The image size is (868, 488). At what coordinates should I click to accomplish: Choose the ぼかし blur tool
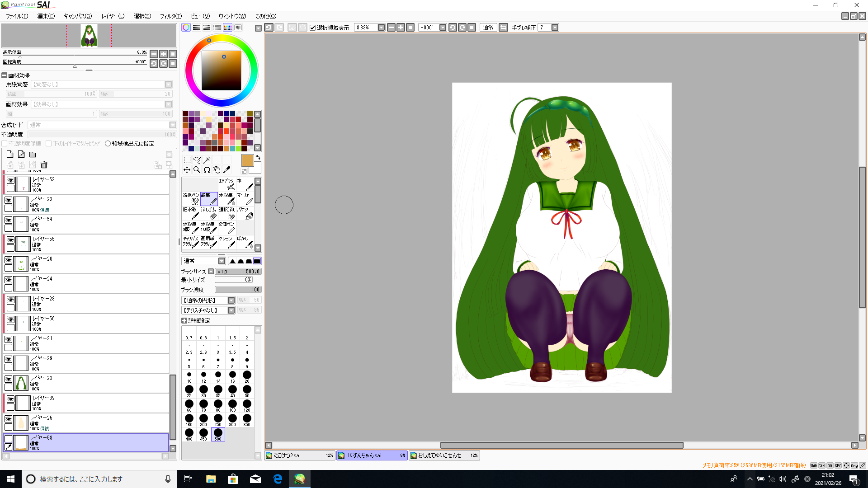(x=245, y=242)
